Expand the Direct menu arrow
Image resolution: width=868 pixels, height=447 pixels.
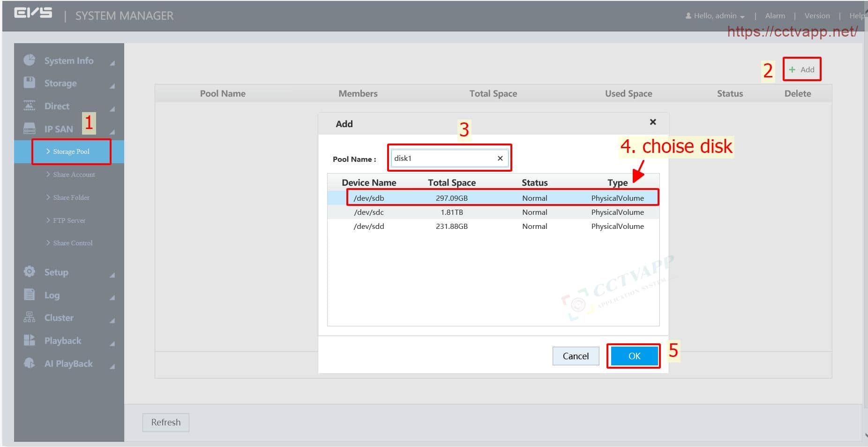tap(112, 109)
